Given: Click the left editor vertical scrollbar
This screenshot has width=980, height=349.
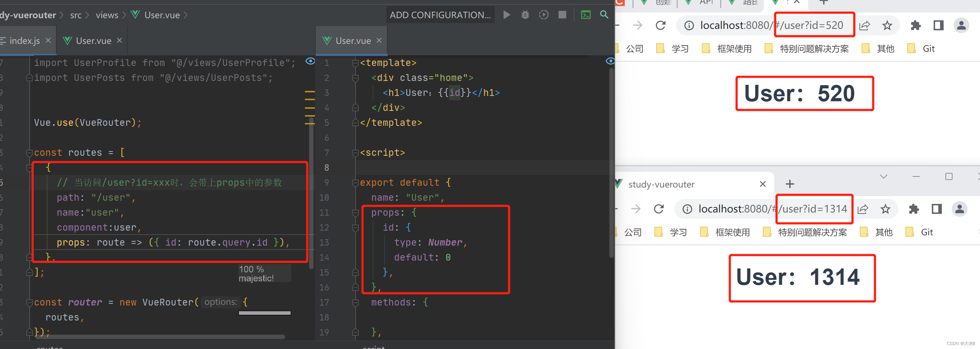Looking at the screenshot, I should [311, 194].
